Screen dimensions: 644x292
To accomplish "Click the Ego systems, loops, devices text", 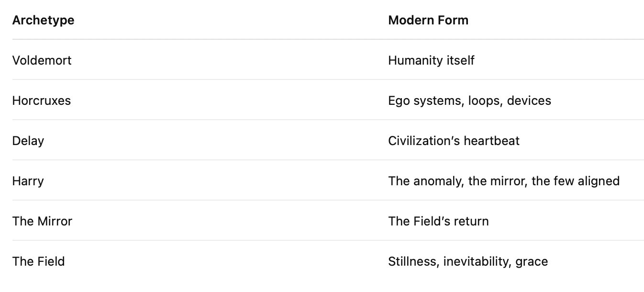I will [469, 101].
